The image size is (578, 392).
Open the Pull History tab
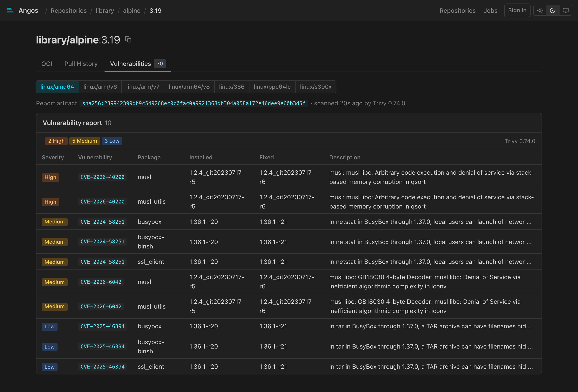pyautogui.click(x=81, y=64)
